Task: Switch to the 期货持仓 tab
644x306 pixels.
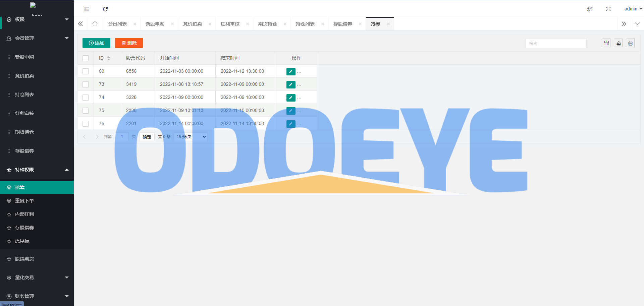Action: click(x=268, y=24)
